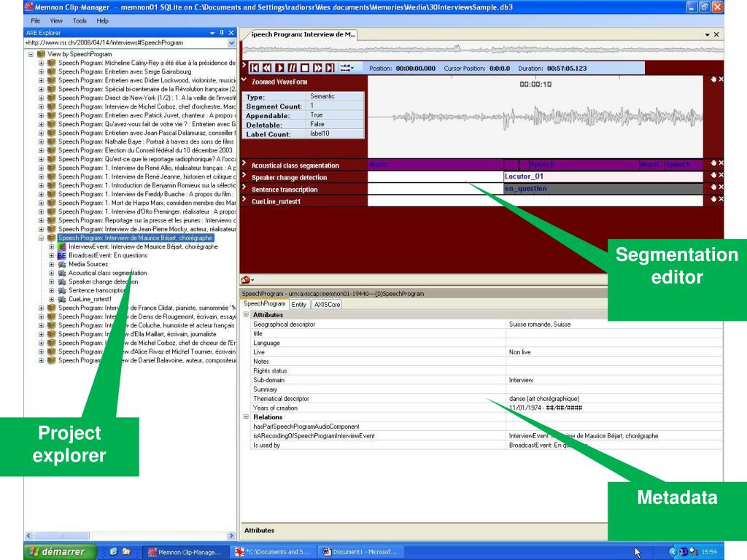Image resolution: width=747 pixels, height=560 pixels.
Task: Collapse the Zoomed WaveForm section
Action: pos(244,80)
